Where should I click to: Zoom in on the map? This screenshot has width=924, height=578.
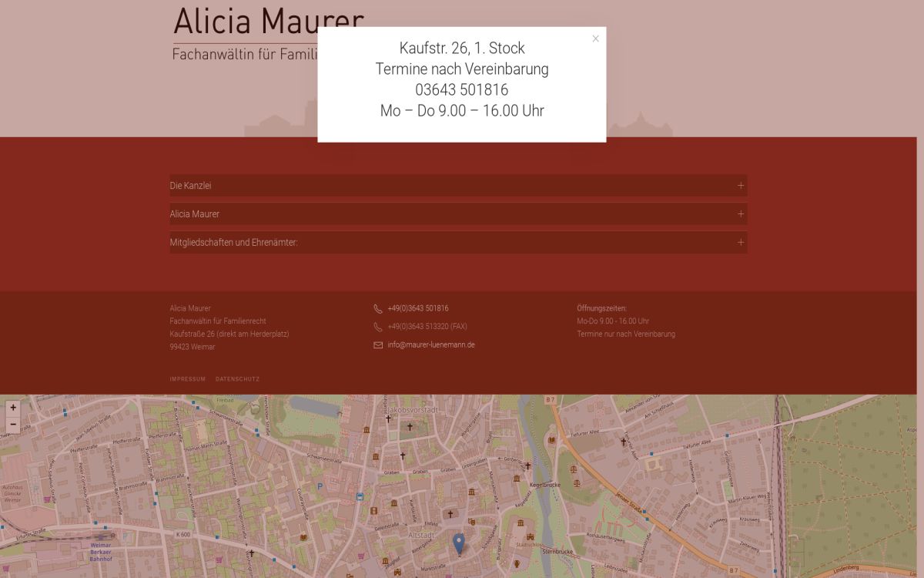(x=13, y=408)
